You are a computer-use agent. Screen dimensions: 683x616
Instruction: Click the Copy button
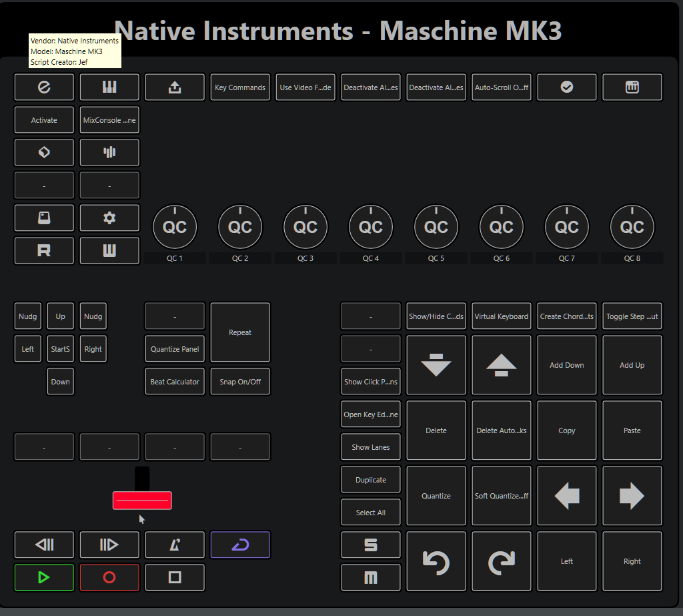point(567,430)
